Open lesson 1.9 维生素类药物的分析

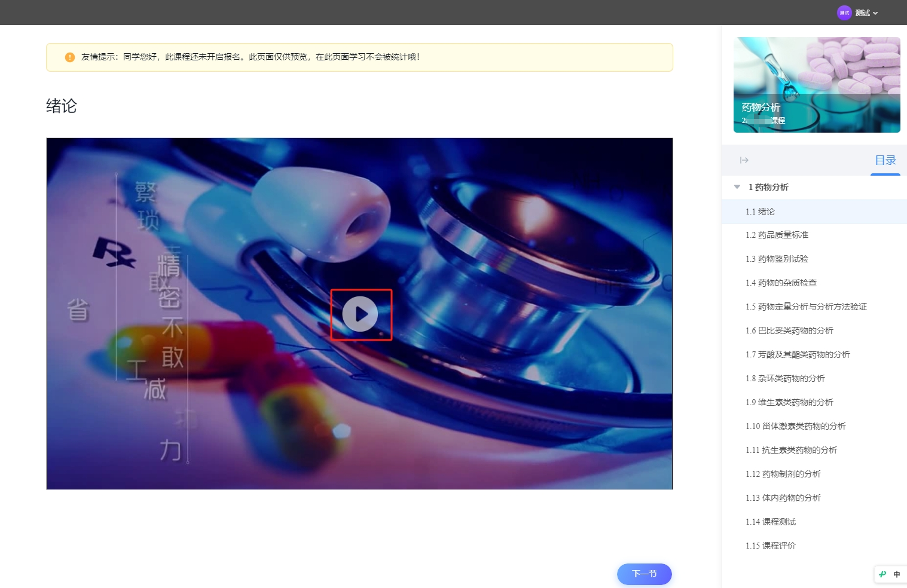(x=789, y=402)
